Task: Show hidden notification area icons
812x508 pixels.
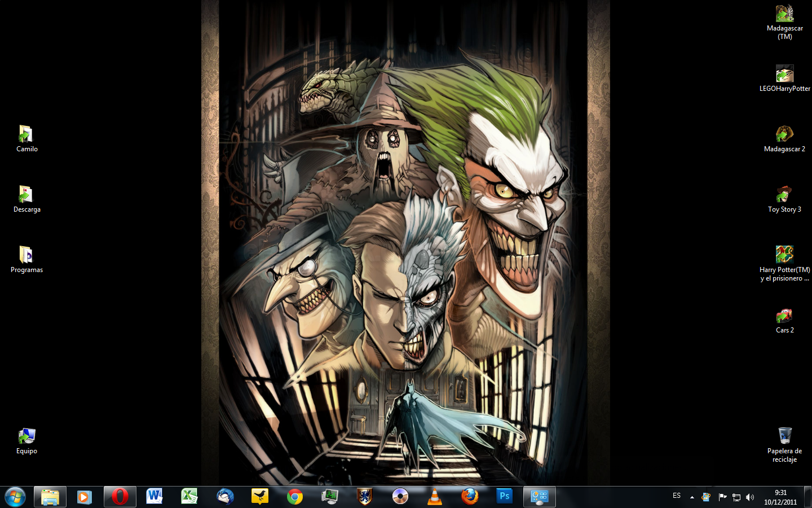Action: (x=692, y=497)
